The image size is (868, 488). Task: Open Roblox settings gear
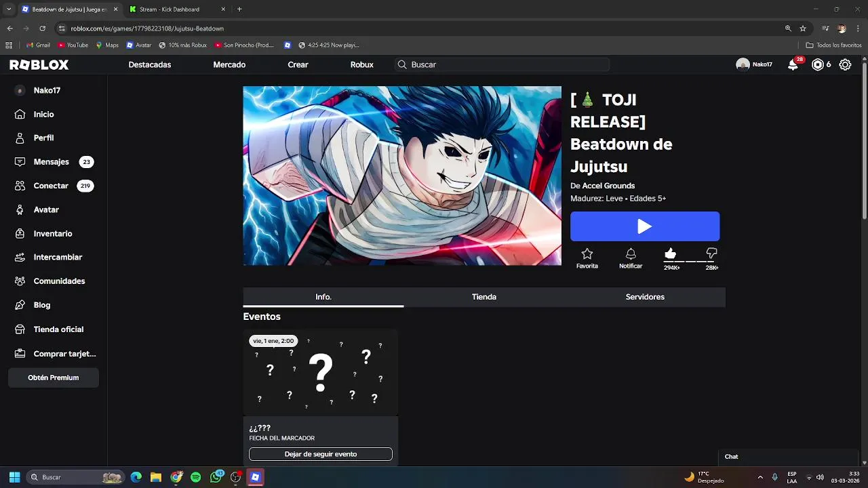click(845, 65)
